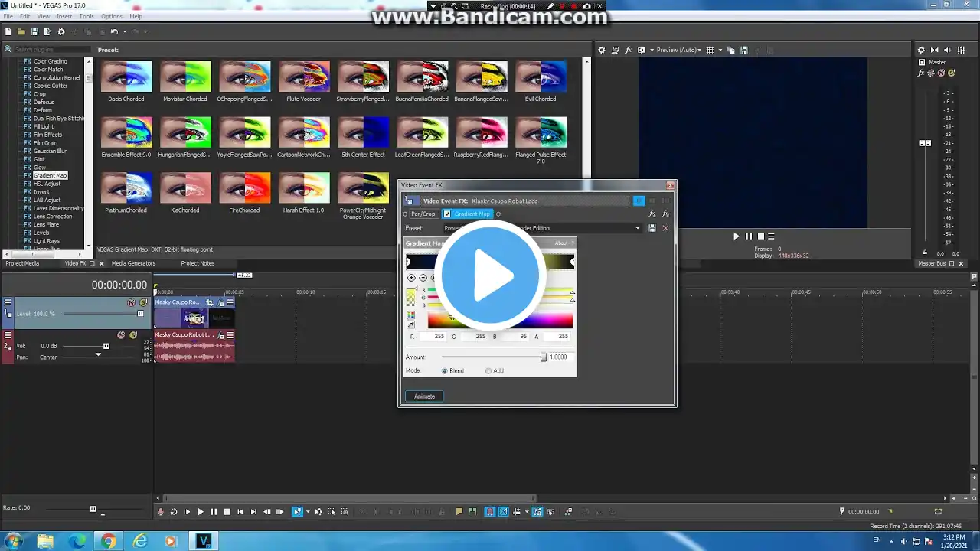
Task: Mute the video track 1
Action: (x=132, y=302)
